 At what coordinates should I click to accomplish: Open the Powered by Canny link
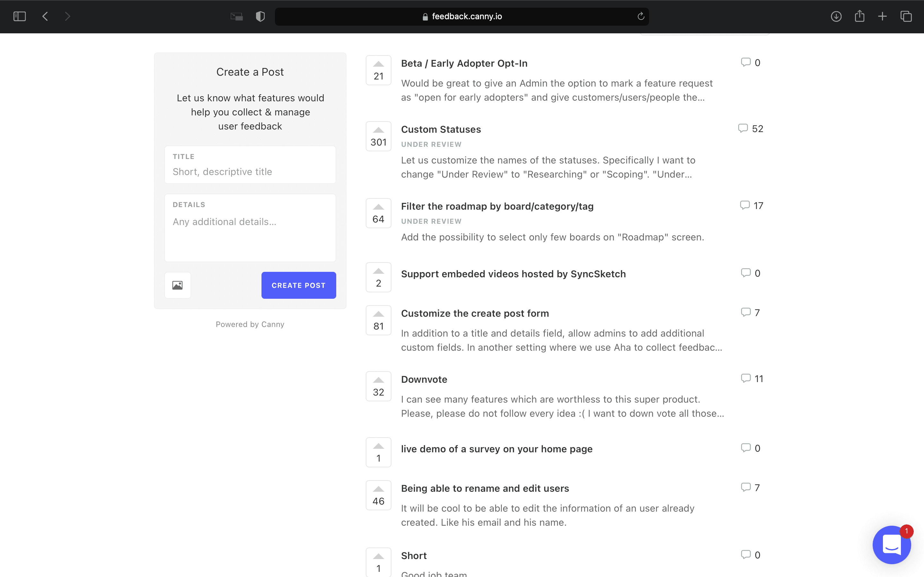250,324
